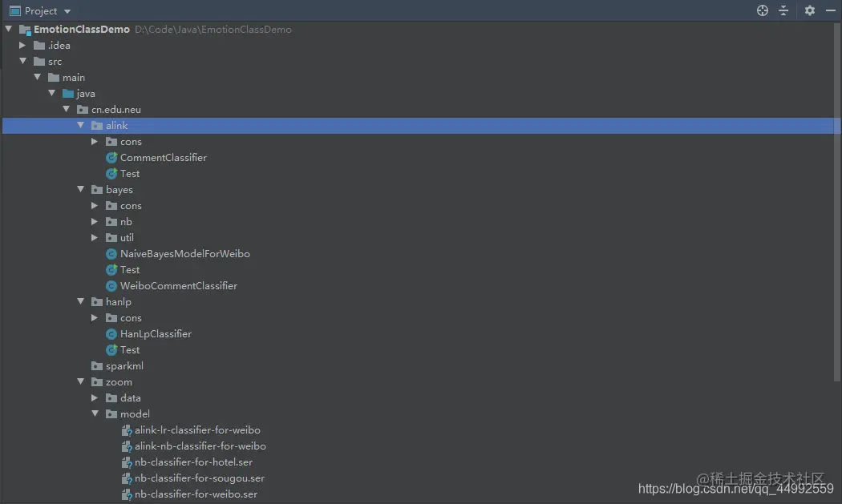Viewport: 842px width, 504px height.
Task: Click the HanLpClassifier class icon
Action: point(111,334)
